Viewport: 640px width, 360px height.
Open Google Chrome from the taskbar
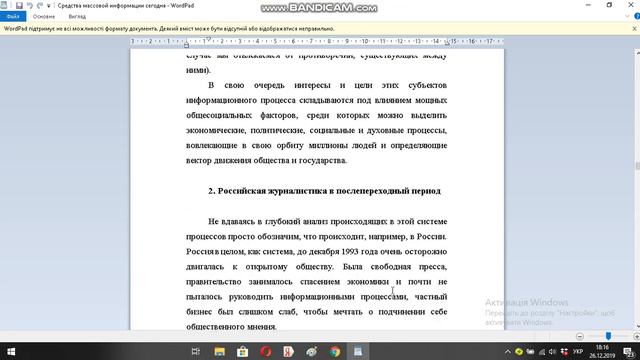pos(335,352)
